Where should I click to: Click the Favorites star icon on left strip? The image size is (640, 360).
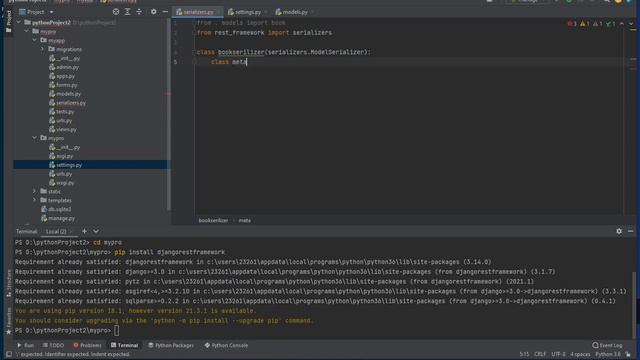[9, 332]
